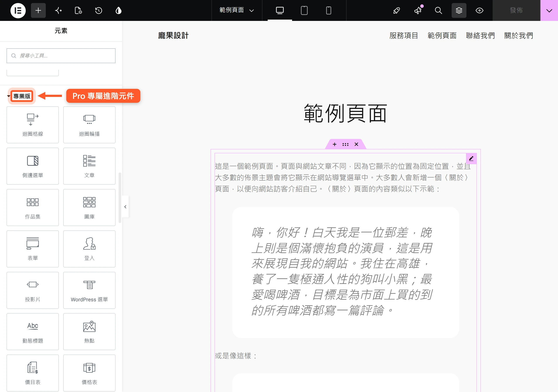Viewport: 558px width, 392px height.
Task: Expand publish options arrow
Action: pos(549,10)
